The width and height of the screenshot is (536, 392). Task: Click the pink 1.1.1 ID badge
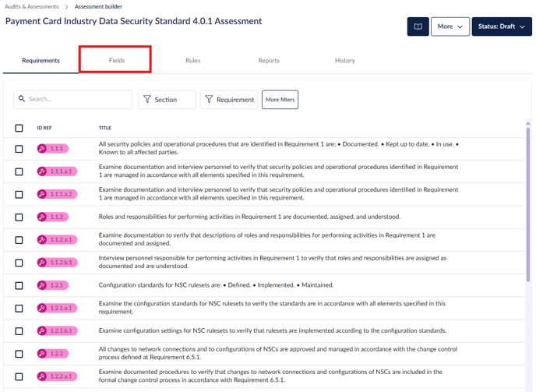pos(52,149)
